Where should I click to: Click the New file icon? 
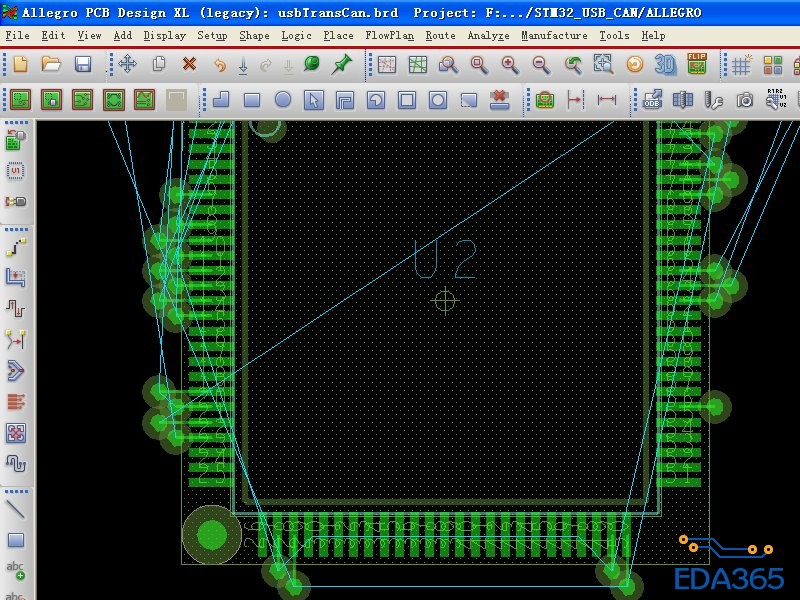20,64
